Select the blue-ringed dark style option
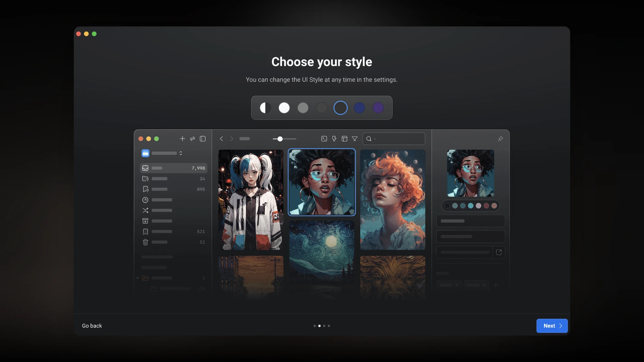Viewport: 644px width, 362px height. (340, 108)
